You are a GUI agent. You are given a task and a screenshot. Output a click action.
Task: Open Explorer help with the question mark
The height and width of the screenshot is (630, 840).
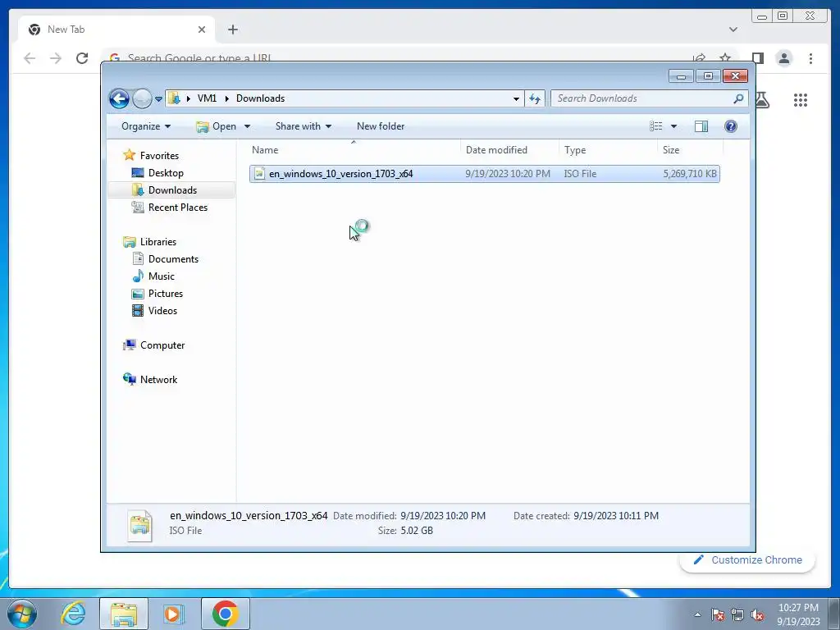click(x=731, y=126)
